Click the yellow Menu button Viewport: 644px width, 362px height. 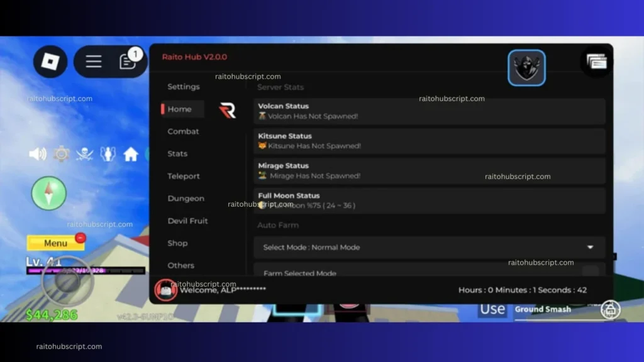pyautogui.click(x=56, y=243)
